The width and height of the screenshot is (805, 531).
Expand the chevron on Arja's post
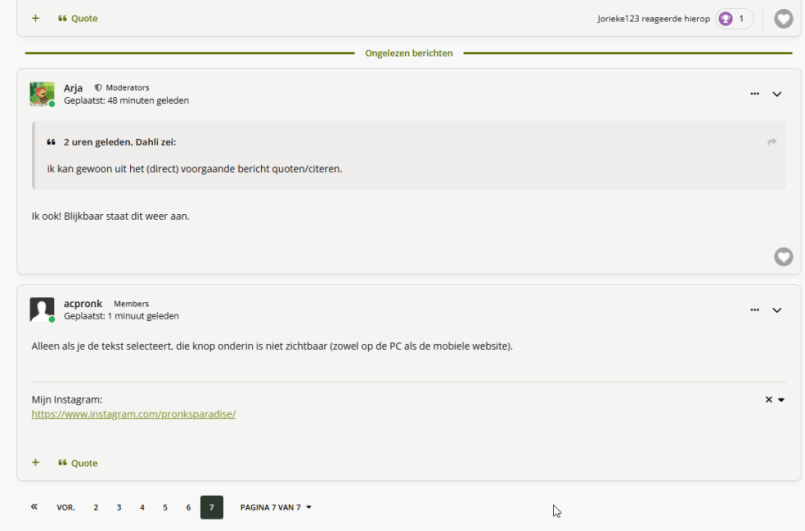(777, 94)
